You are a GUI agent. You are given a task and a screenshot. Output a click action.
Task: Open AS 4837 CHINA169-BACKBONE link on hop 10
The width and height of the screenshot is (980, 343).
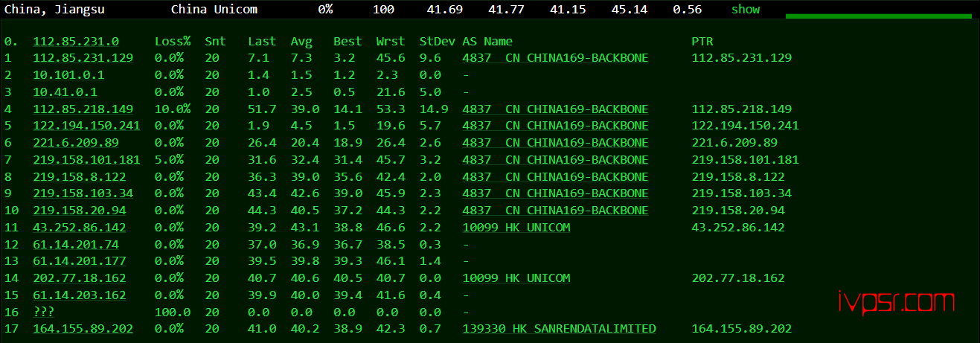pyautogui.click(x=555, y=211)
